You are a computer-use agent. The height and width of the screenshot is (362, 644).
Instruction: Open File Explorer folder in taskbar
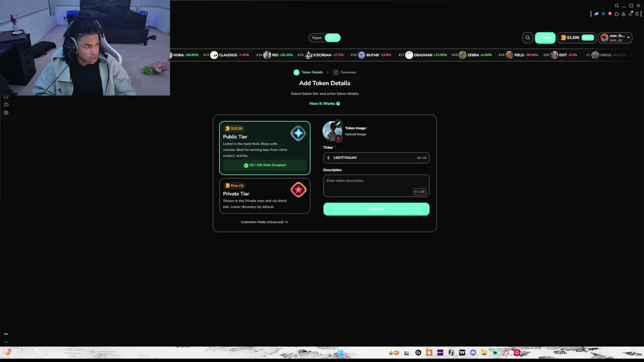[x=484, y=353]
